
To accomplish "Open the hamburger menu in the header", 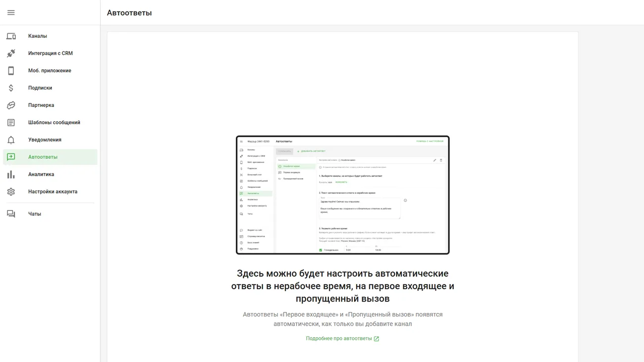I will click(11, 12).
